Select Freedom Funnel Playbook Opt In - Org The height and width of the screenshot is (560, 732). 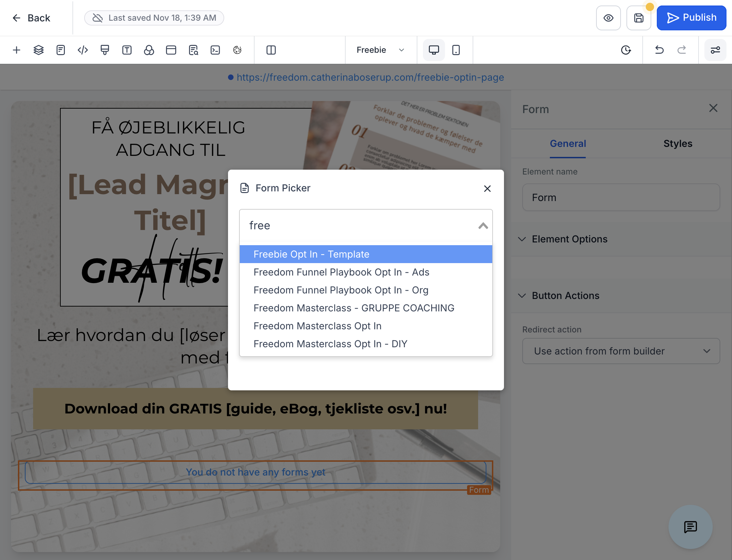coord(366,290)
